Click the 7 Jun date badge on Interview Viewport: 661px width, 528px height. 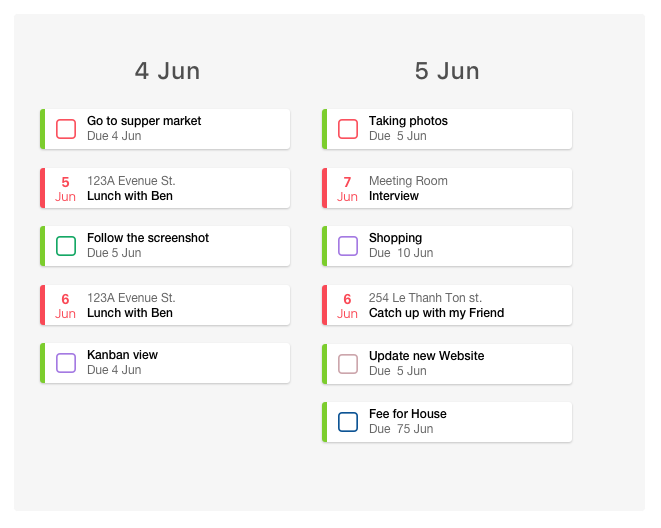[x=347, y=189]
